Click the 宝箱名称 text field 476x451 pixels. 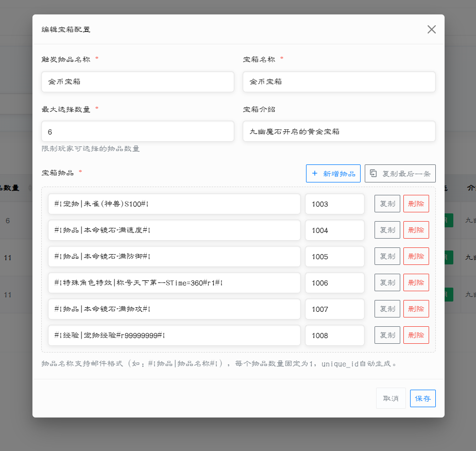[339, 81]
